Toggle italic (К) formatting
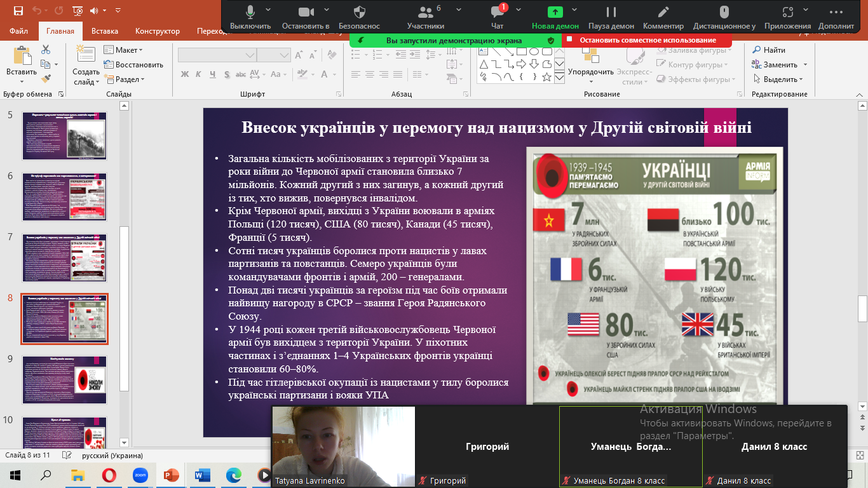This screenshot has height=488, width=868. click(x=200, y=74)
